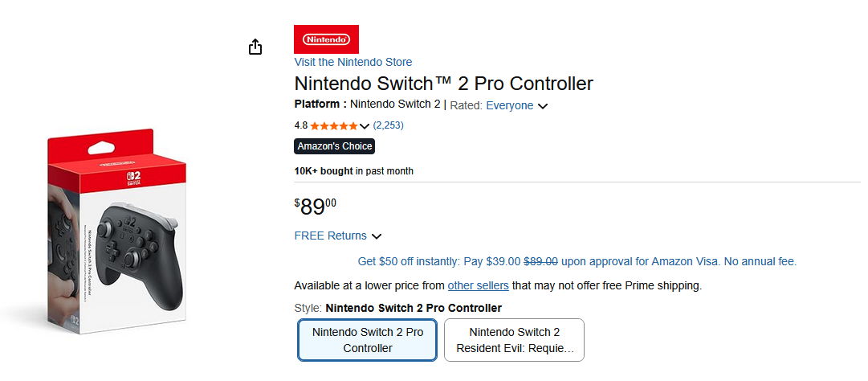Click the strikethrough $89.00 price in Visa offer
Image resolution: width=868 pixels, height=381 pixels.
[541, 261]
